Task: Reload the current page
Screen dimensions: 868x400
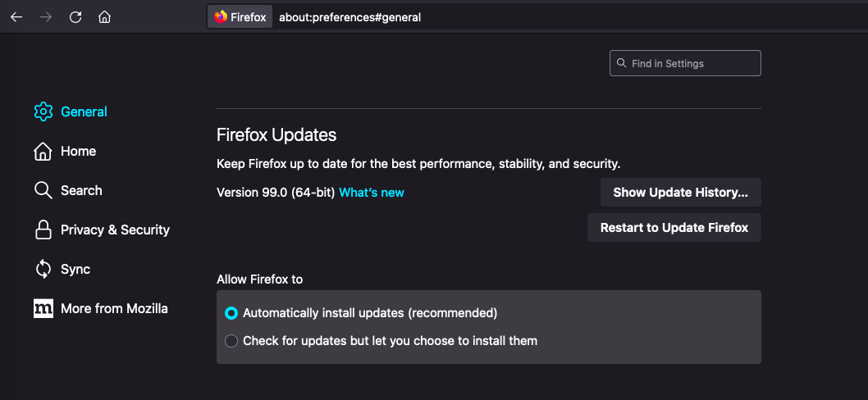Action: 75,16
